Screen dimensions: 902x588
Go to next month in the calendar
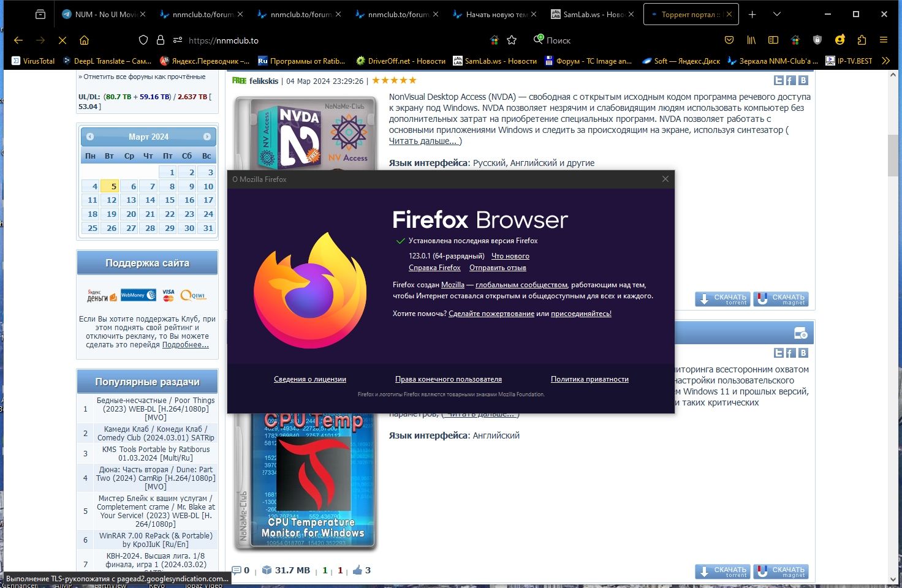207,136
